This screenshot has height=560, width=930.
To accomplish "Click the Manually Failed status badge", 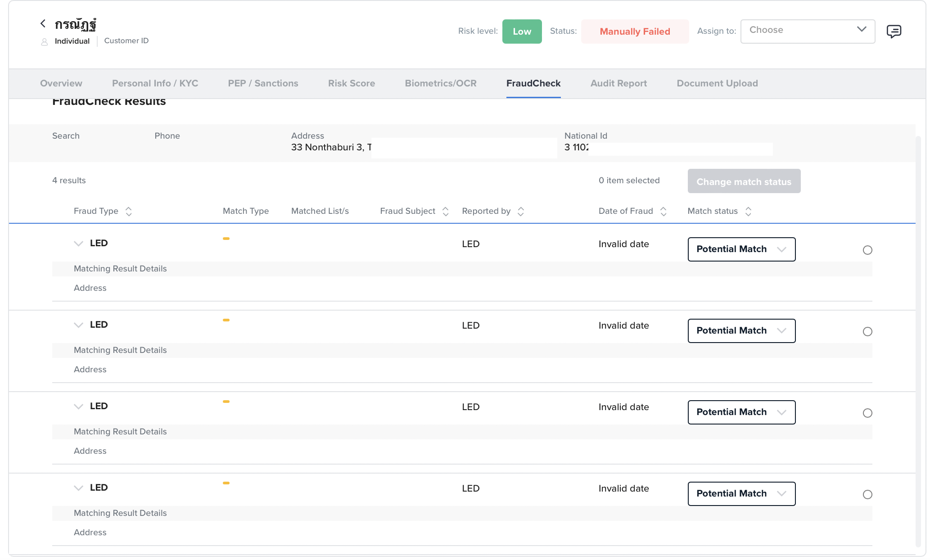I will 635,32.
